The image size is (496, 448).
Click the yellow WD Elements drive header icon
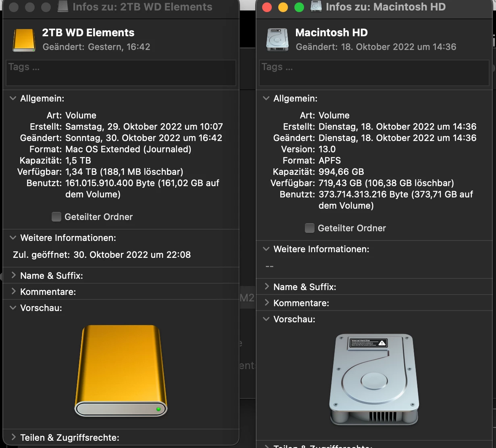point(24,40)
